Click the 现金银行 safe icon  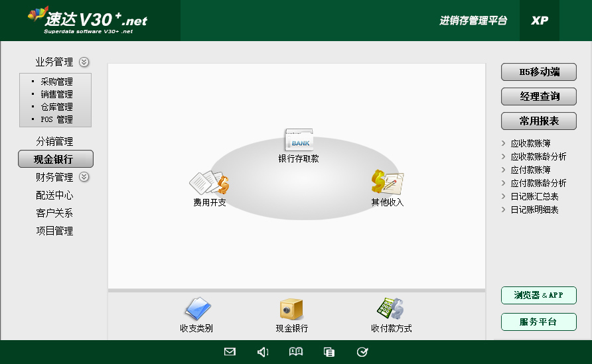point(291,309)
